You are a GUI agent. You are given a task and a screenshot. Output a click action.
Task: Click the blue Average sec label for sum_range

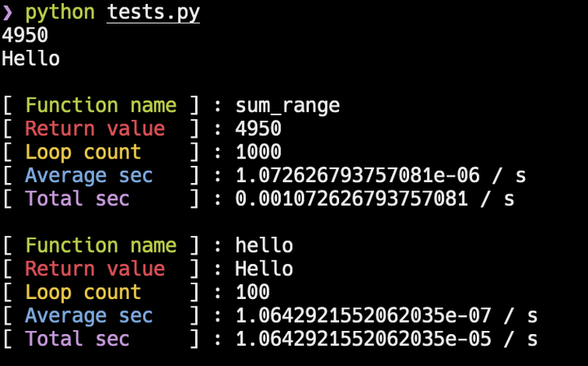[89, 176]
